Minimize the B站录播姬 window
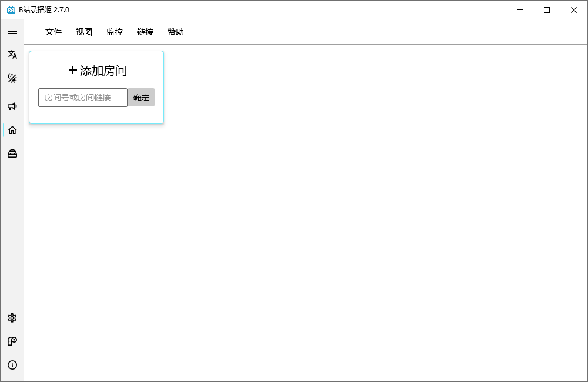Image resolution: width=588 pixels, height=382 pixels. point(520,10)
